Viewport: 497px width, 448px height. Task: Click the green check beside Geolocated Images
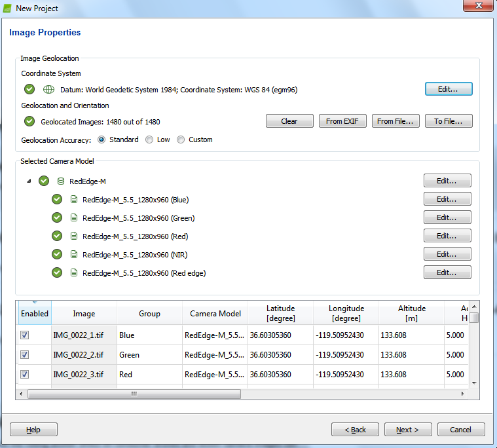click(x=29, y=121)
